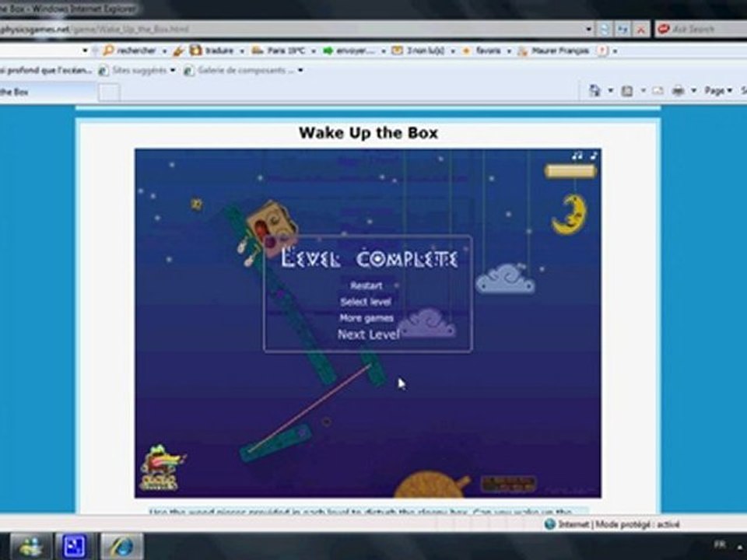The height and width of the screenshot is (560, 747).
Task: Click the Ask Search box
Action: (x=701, y=30)
